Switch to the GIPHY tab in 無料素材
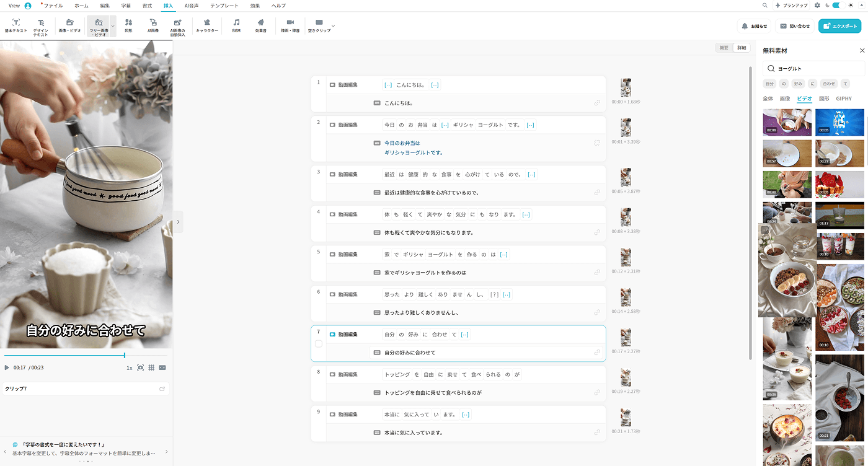Viewport: 868px width, 466px height. pos(844,99)
